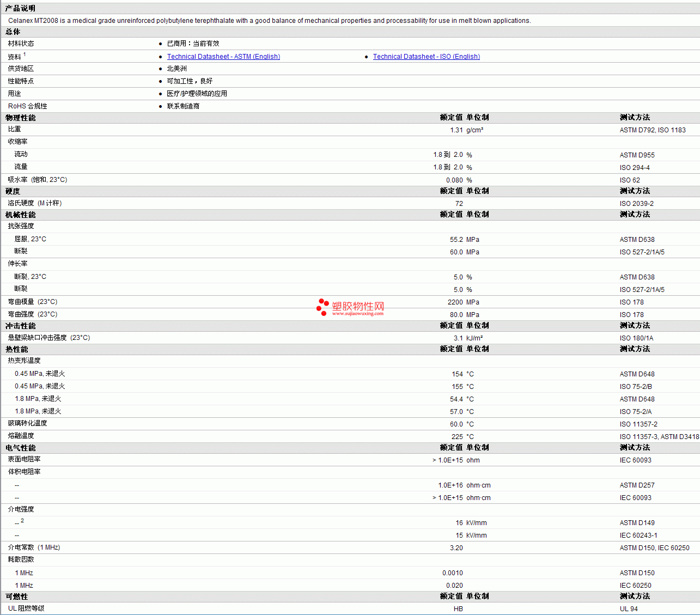Click the 材料状态 row label
Viewport: 700px width, 615px height.
tap(21, 44)
